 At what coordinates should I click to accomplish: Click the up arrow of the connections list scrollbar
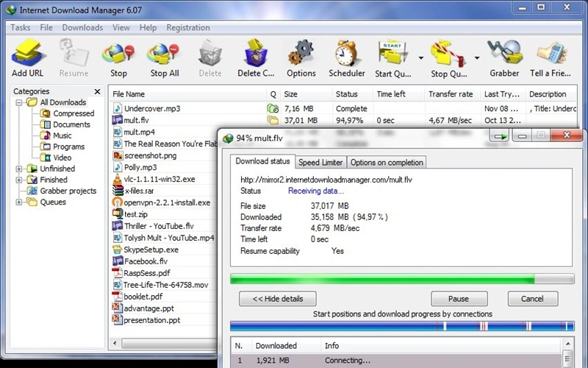[567, 344]
